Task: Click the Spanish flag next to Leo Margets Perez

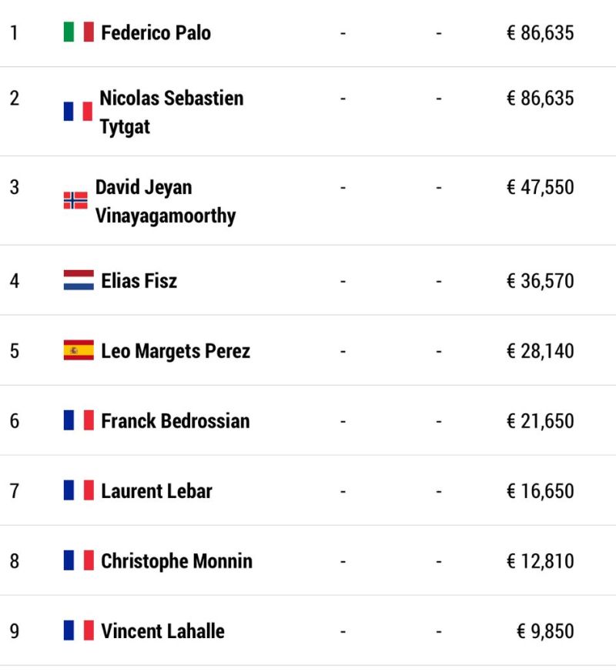Action: coord(79,350)
